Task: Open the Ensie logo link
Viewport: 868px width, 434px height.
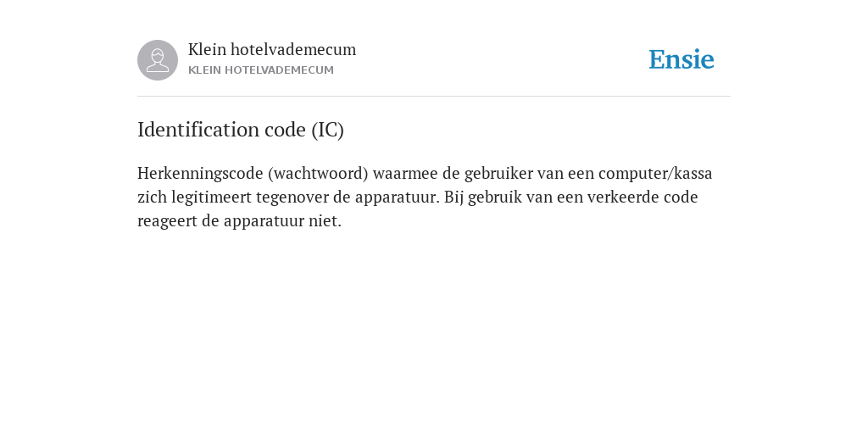Action: point(682,59)
